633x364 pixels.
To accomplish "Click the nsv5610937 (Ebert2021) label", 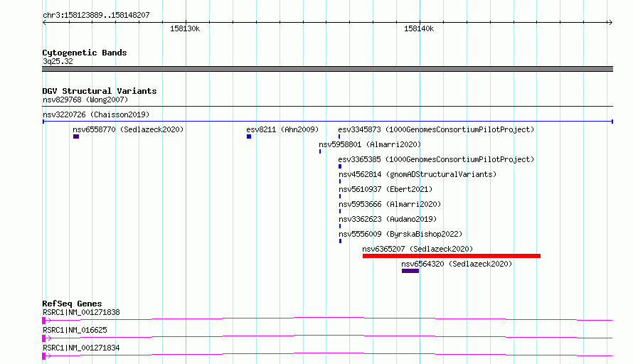I will tap(385, 189).
